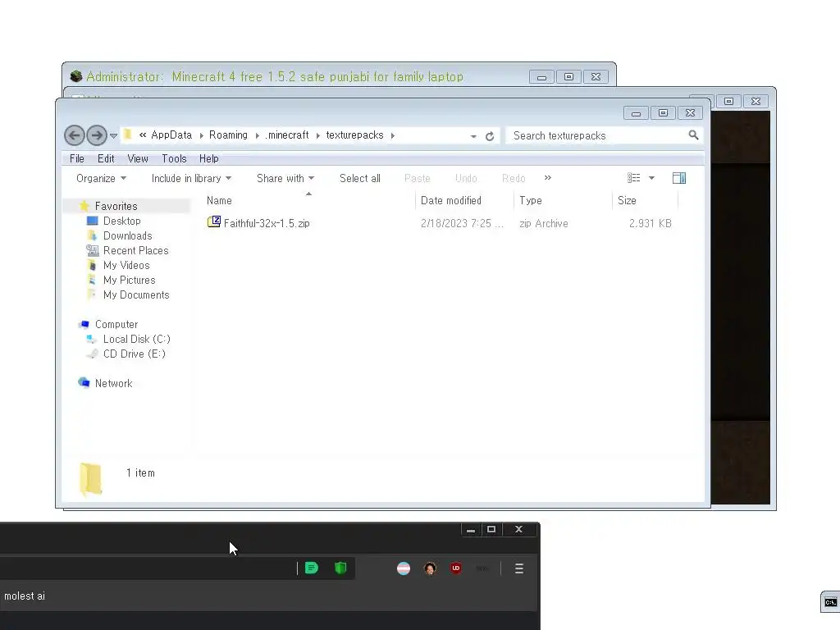This screenshot has width=840, height=630.
Task: Click texturepacks breadcrumb segment
Action: click(x=354, y=135)
